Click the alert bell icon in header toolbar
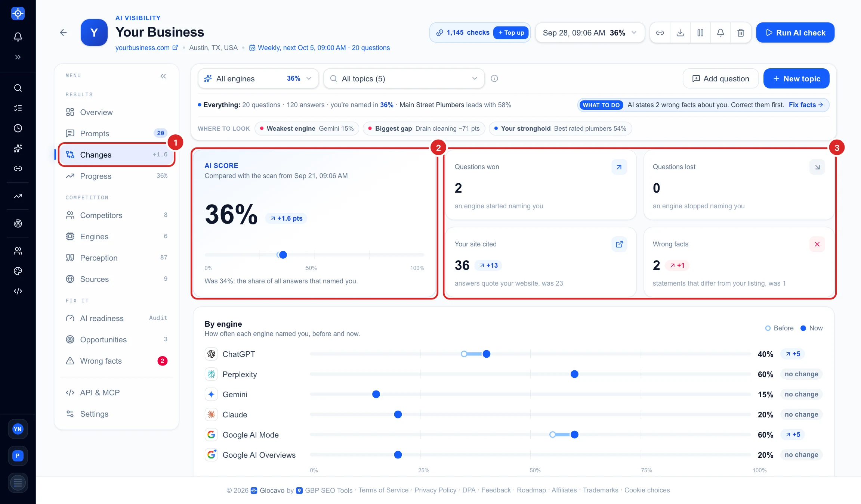Viewport: 861px width, 504px height. 720,32
